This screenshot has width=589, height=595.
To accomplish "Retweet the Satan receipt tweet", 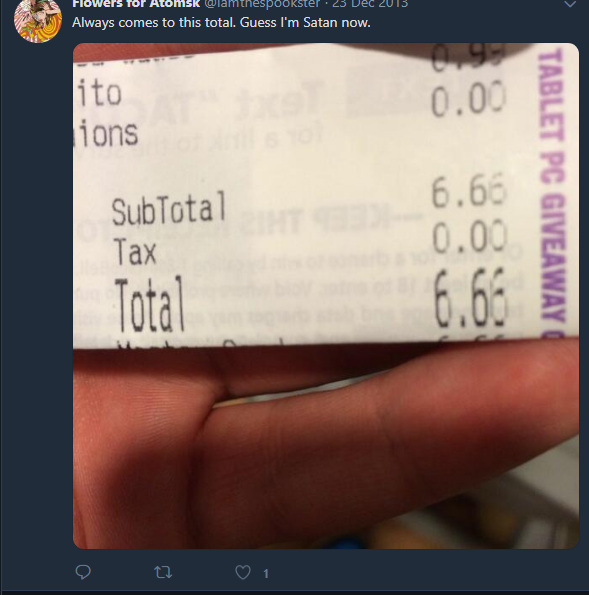I will [163, 572].
